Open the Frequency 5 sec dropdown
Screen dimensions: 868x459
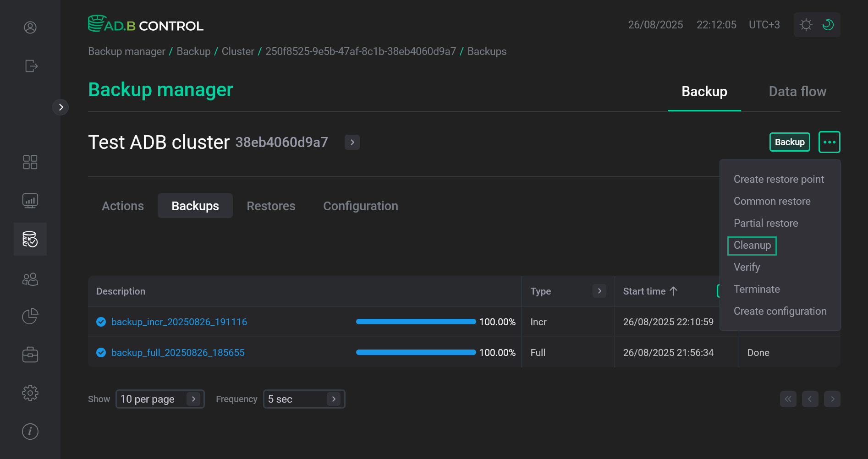[x=303, y=399]
